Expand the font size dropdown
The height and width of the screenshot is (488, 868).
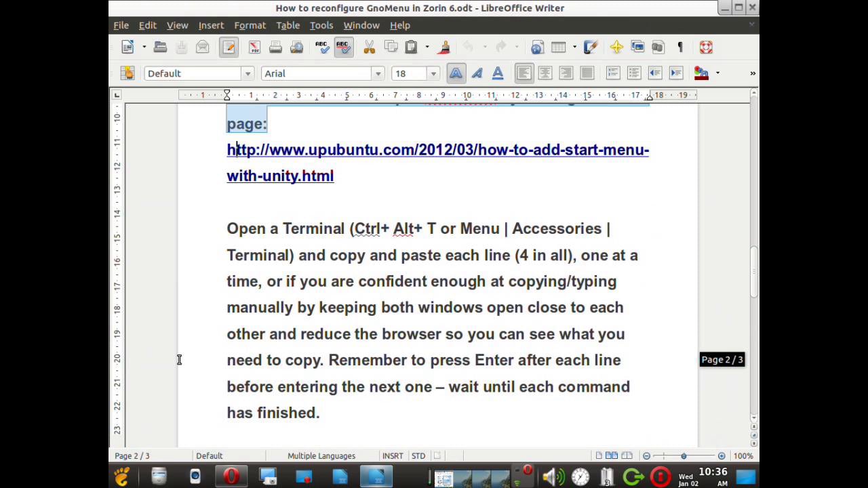(433, 73)
